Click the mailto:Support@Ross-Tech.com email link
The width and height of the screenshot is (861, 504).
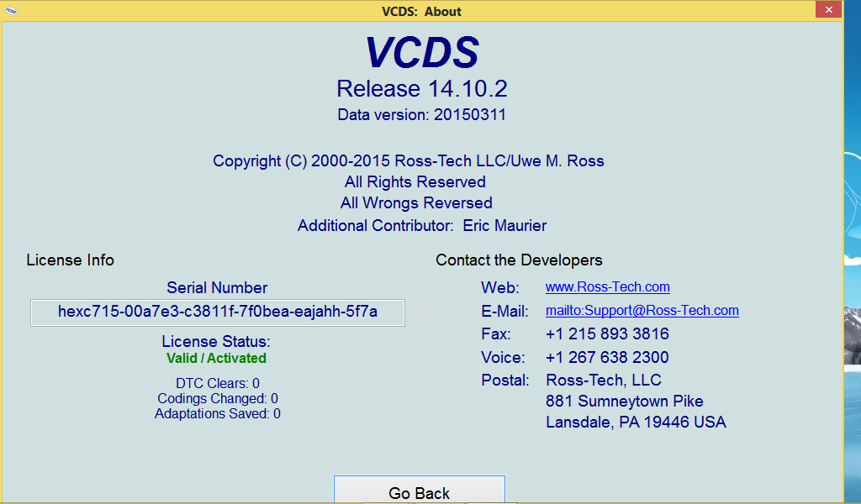coord(642,311)
